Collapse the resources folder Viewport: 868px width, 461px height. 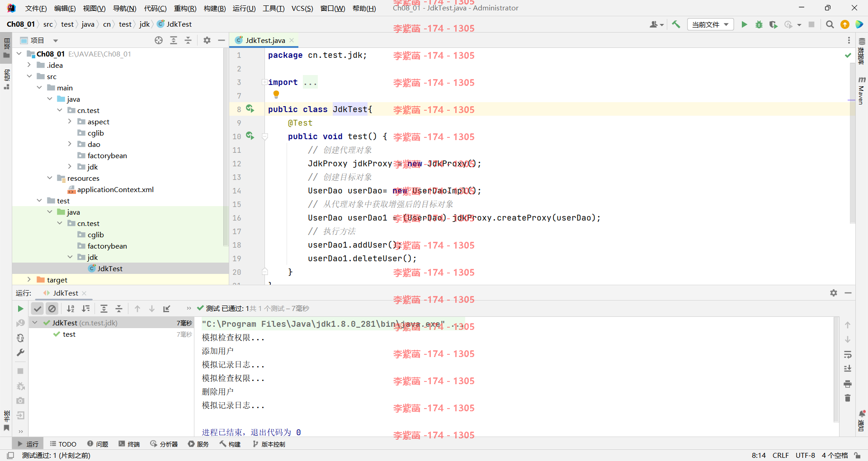coord(50,178)
